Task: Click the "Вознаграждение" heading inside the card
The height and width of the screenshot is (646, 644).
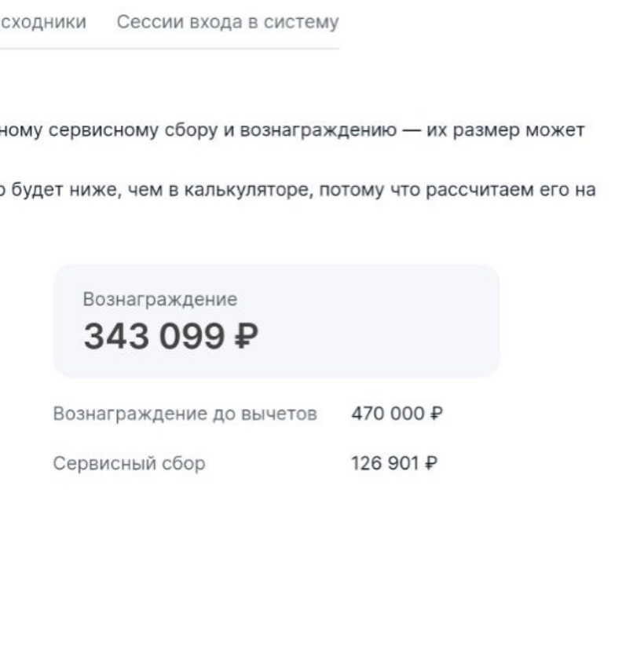Action: click(x=160, y=299)
